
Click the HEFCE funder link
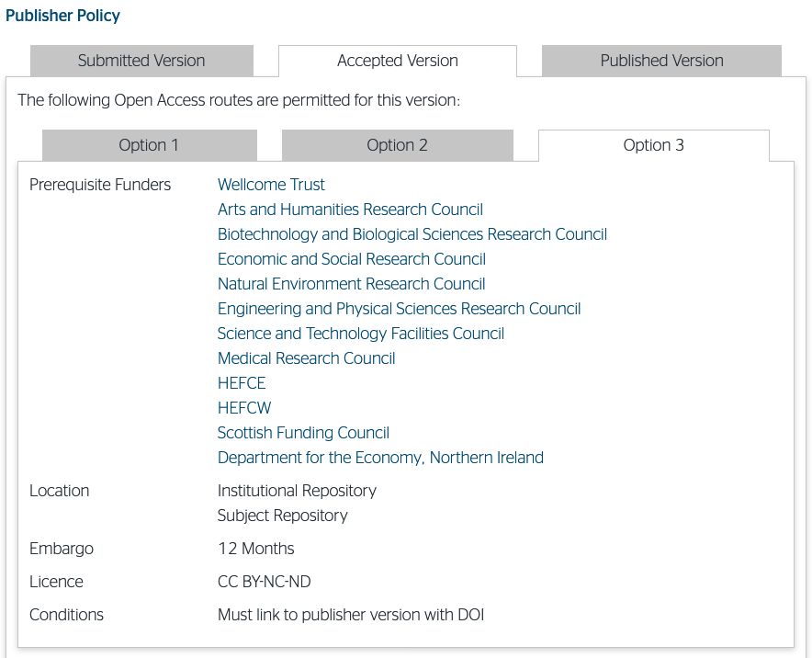click(242, 383)
